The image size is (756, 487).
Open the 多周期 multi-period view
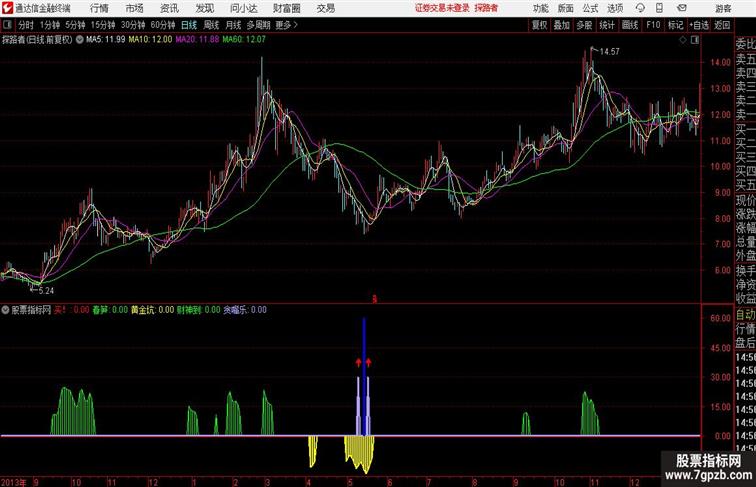point(258,25)
